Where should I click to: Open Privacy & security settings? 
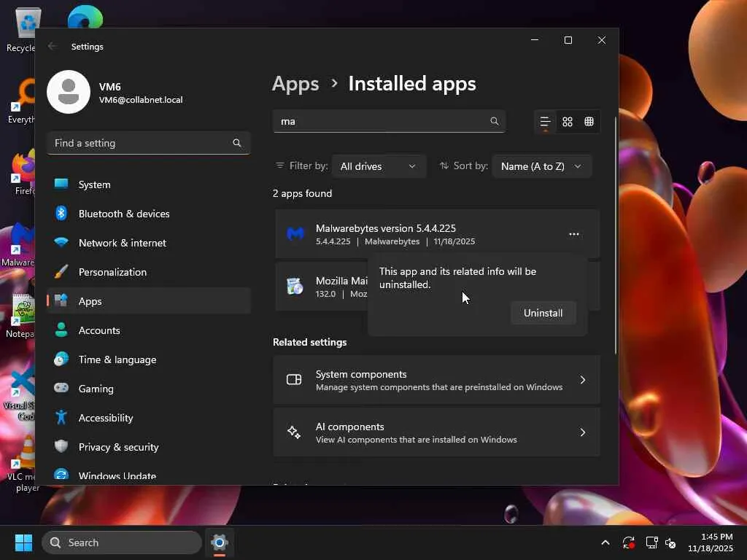click(x=149, y=447)
